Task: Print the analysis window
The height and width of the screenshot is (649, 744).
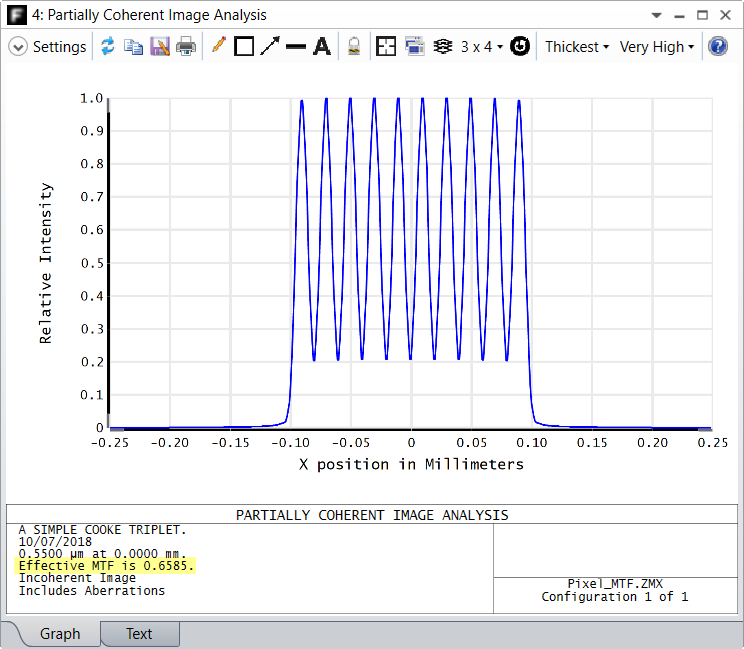Action: [x=186, y=46]
